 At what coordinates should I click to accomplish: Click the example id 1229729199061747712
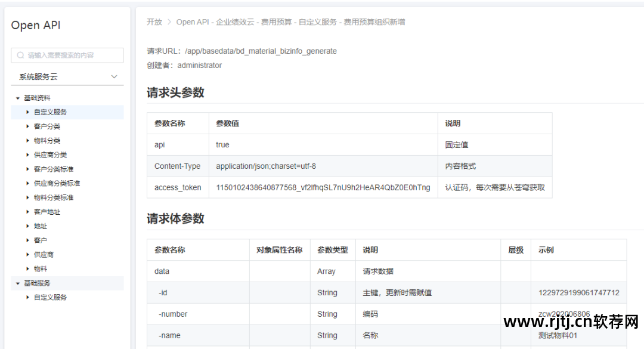pos(578,293)
